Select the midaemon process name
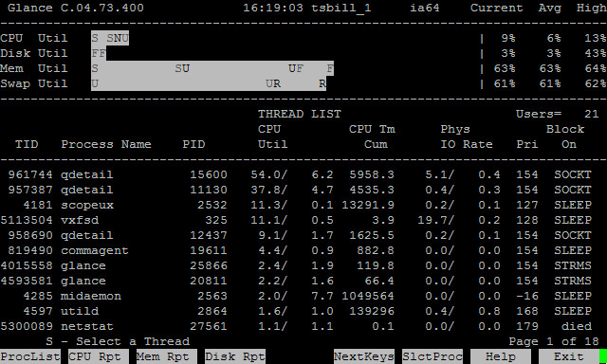Image resolution: width=607 pixels, height=364 pixels. tap(91, 296)
